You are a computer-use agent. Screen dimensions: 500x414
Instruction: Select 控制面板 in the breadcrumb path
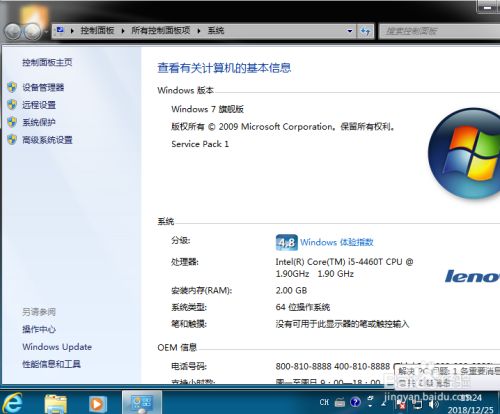tap(97, 31)
